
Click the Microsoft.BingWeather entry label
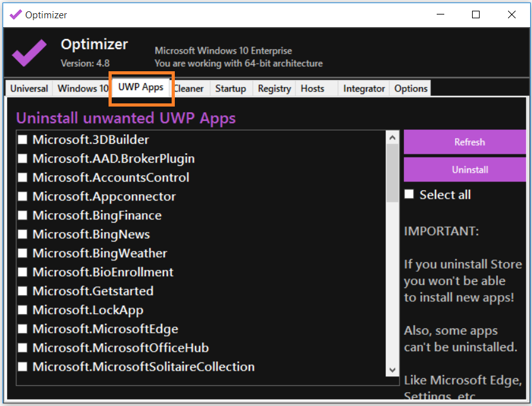(x=100, y=253)
